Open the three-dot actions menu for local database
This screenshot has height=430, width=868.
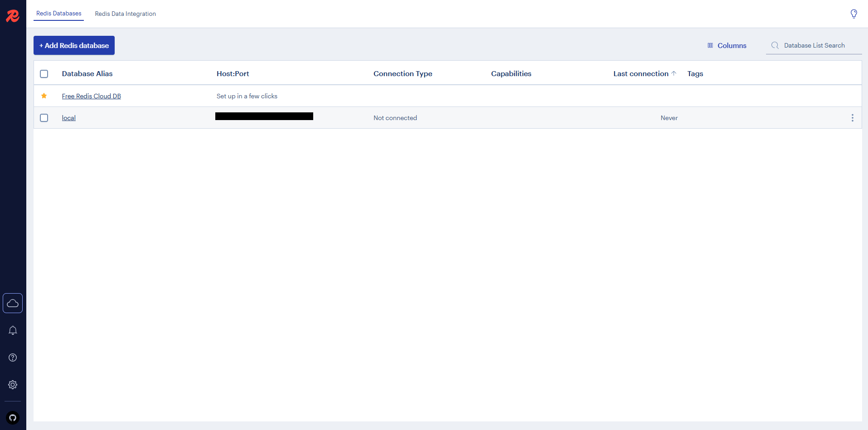(x=853, y=118)
